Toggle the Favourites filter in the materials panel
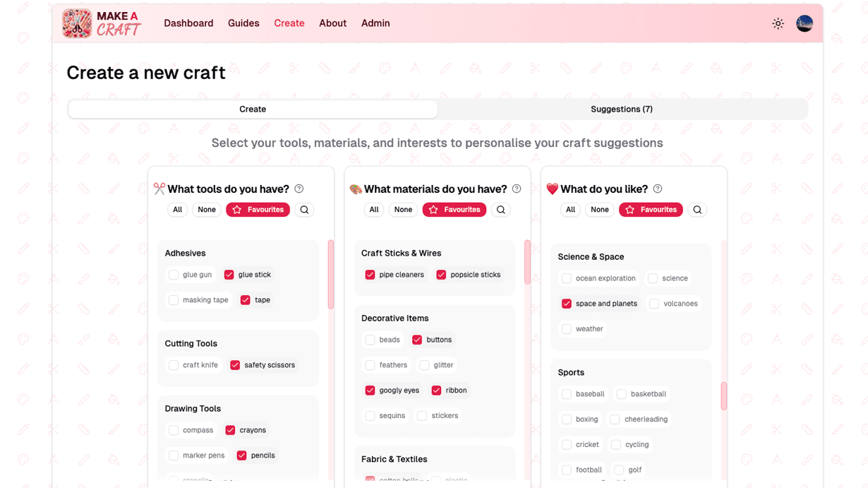The width and height of the screenshot is (868, 488). [x=454, y=210]
